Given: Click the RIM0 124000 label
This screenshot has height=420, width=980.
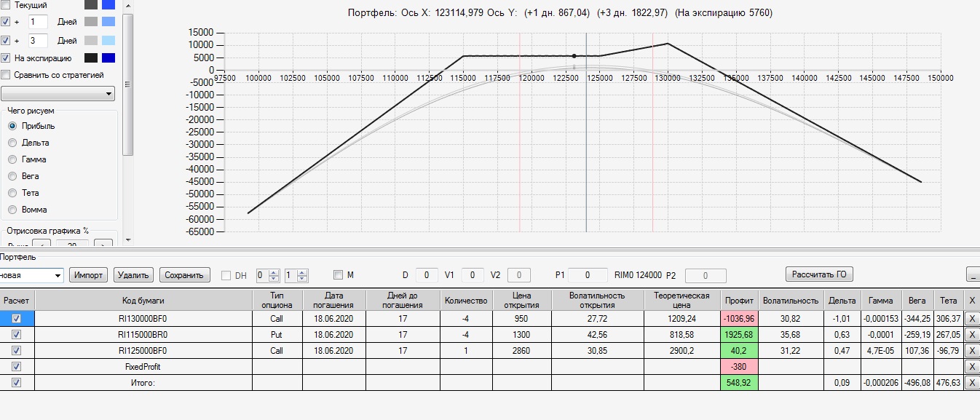Looking at the screenshot, I should pos(638,275).
